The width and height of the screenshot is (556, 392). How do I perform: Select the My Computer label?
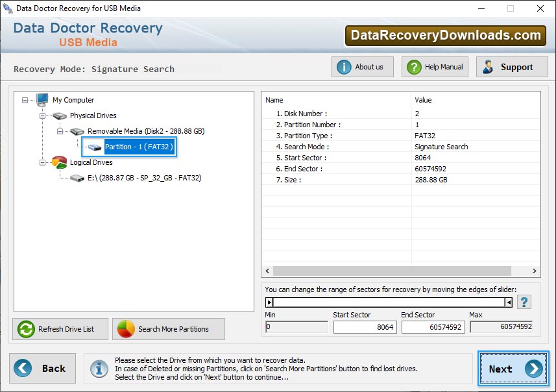pos(73,100)
